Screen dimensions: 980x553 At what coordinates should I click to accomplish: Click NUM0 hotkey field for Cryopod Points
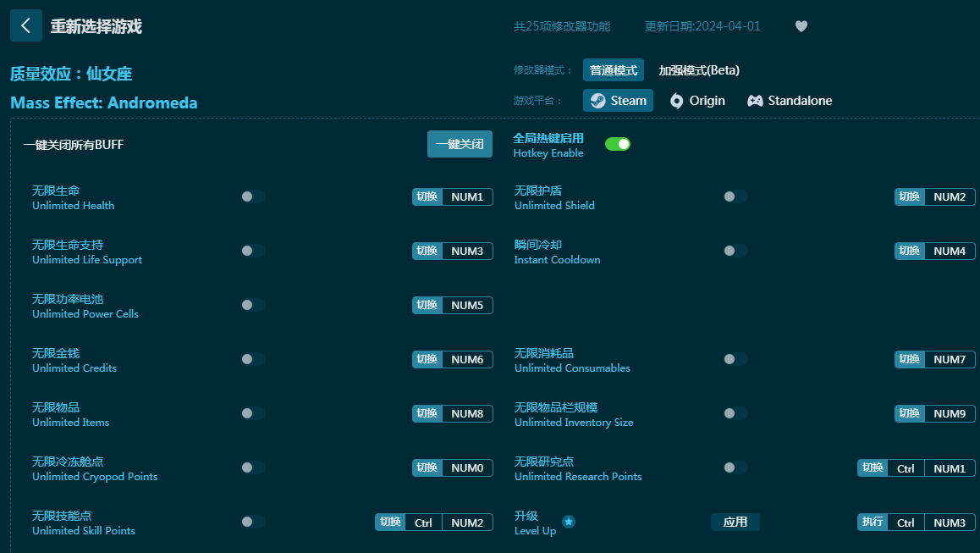pos(467,468)
